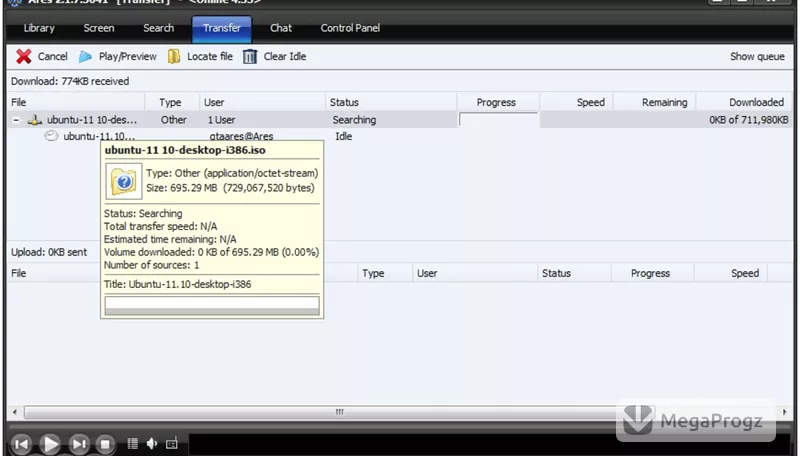This screenshot has width=800, height=456.
Task: Click the Cancel text button
Action: pos(53,57)
